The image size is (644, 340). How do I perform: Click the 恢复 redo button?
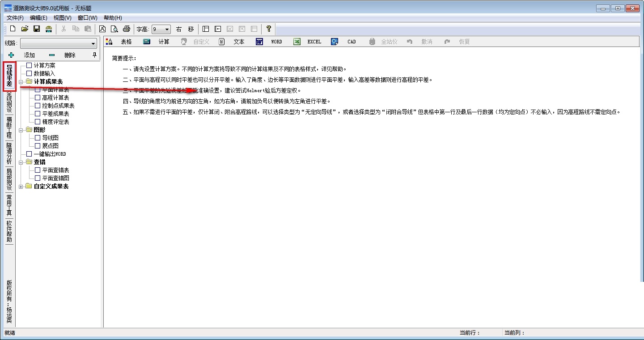tap(458, 42)
